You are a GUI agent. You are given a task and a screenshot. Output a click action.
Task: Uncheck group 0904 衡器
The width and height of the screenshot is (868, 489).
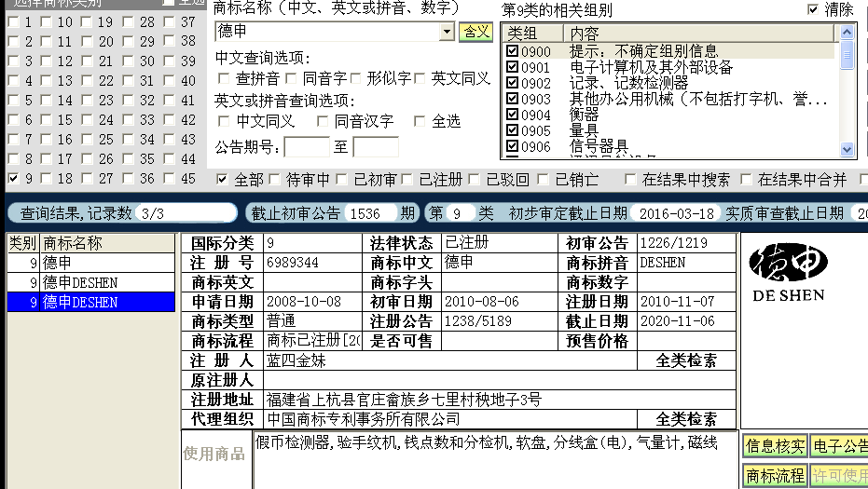click(512, 115)
